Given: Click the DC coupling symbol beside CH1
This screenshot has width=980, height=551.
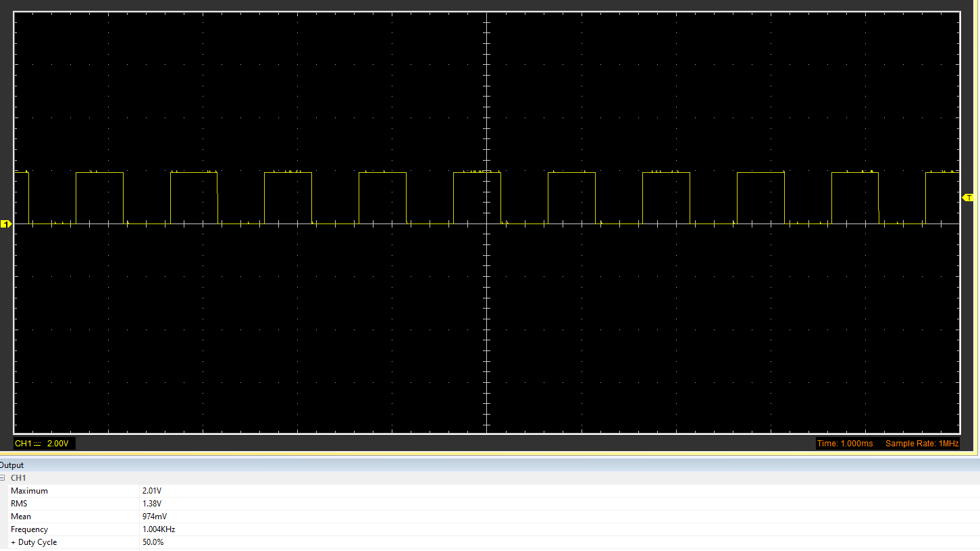Looking at the screenshot, I should (x=38, y=444).
